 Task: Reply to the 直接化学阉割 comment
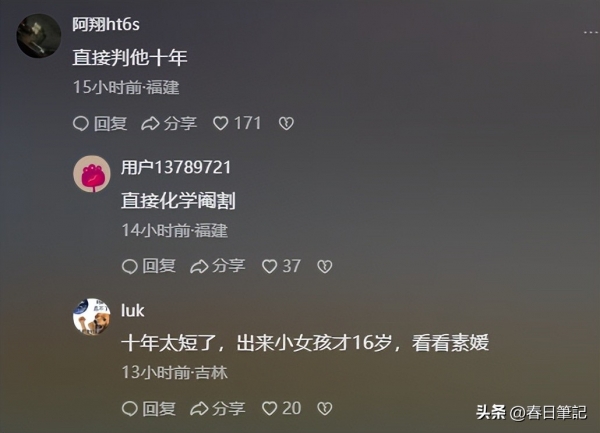point(148,266)
